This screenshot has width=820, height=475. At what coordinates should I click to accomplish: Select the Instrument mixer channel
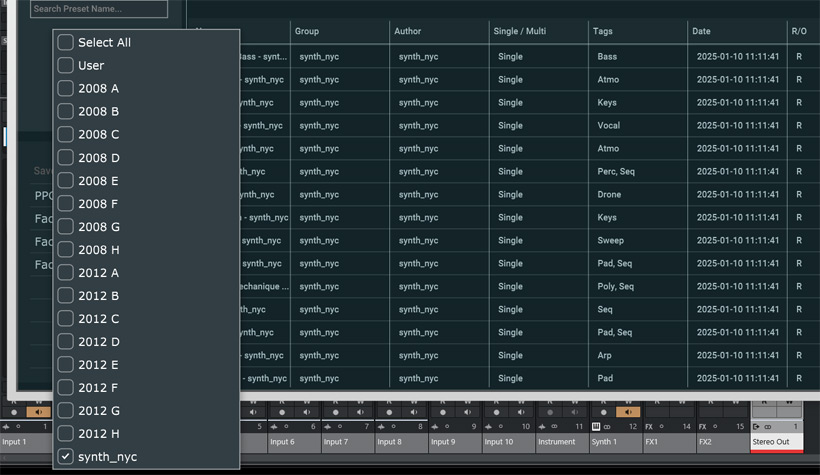coord(562,442)
